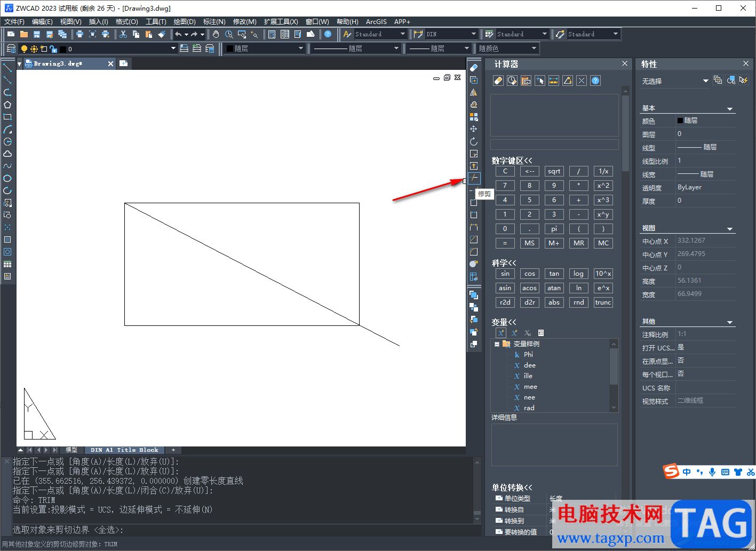Click the MS memory store button
Viewport: 756px width, 551px height.
(x=530, y=243)
